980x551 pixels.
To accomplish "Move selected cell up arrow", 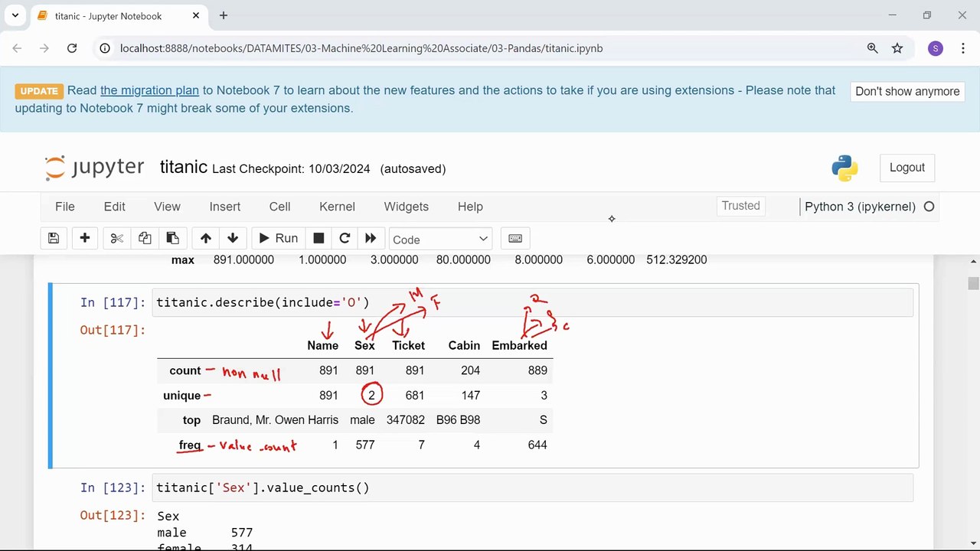I will click(205, 239).
